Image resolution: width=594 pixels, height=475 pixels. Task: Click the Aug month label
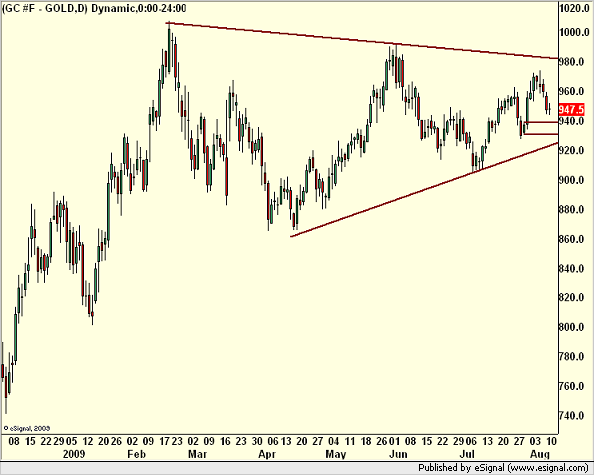tap(540, 454)
